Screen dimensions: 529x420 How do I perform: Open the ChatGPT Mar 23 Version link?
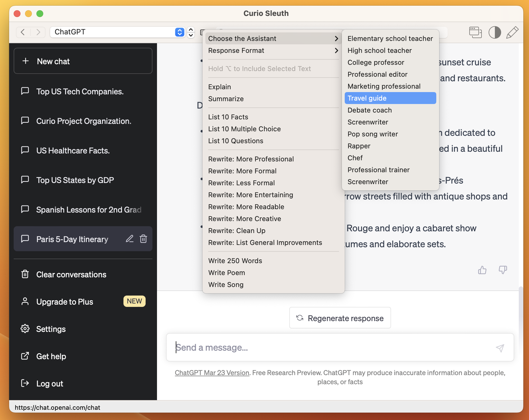coord(212,373)
